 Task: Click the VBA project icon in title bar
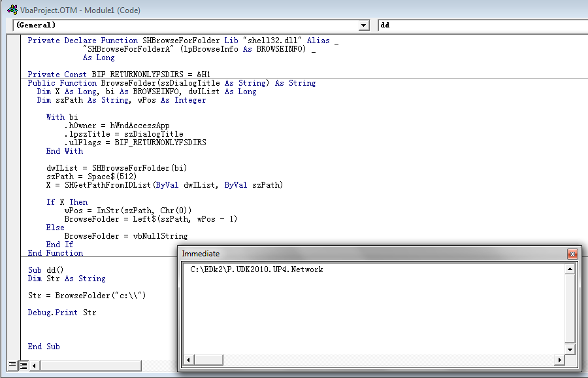coord(12,10)
